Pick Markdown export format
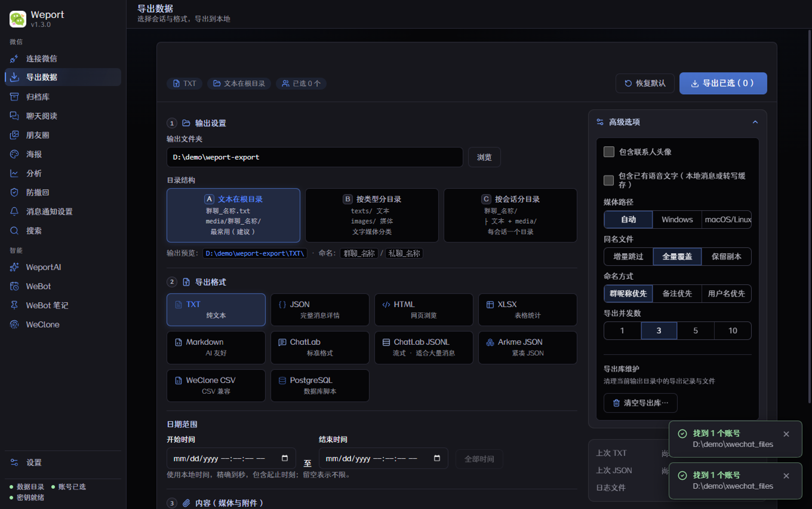The height and width of the screenshot is (509, 812). 216,347
